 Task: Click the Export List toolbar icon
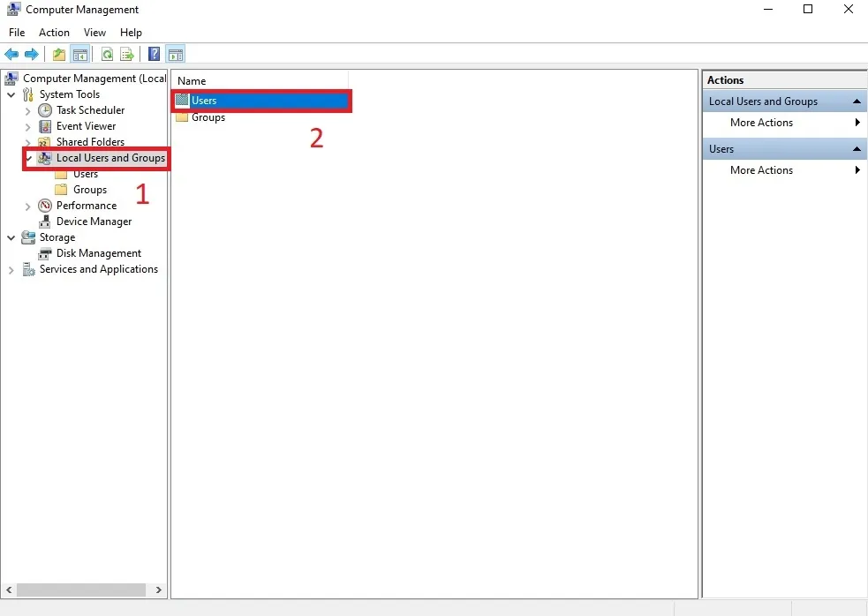(127, 55)
